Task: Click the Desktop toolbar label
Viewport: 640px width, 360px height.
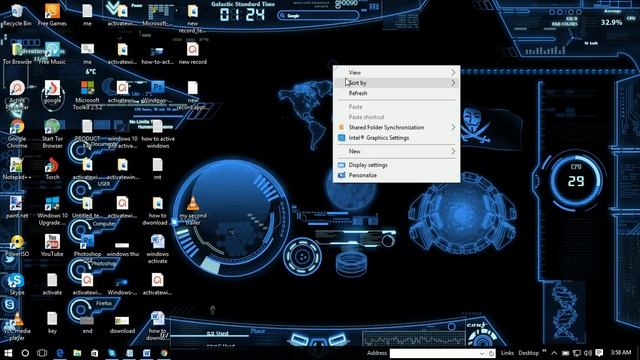Action: click(529, 353)
